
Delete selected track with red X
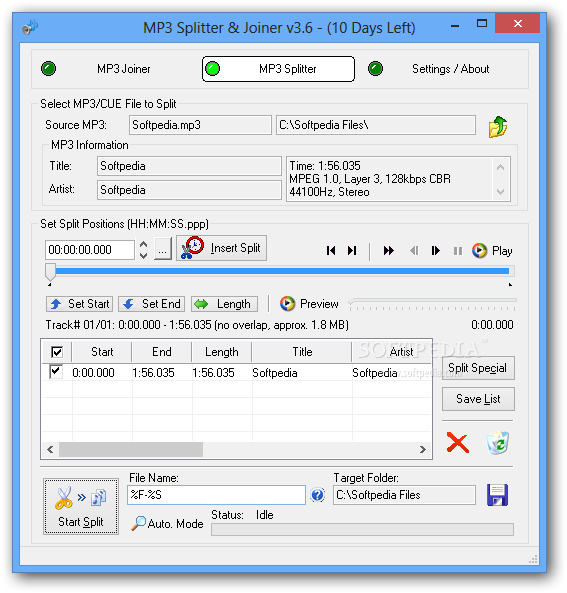[458, 442]
